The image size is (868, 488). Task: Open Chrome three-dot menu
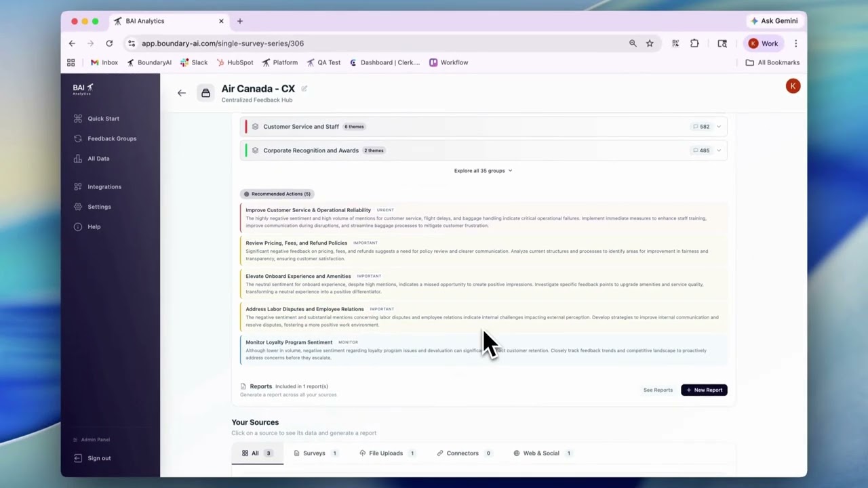click(x=795, y=43)
